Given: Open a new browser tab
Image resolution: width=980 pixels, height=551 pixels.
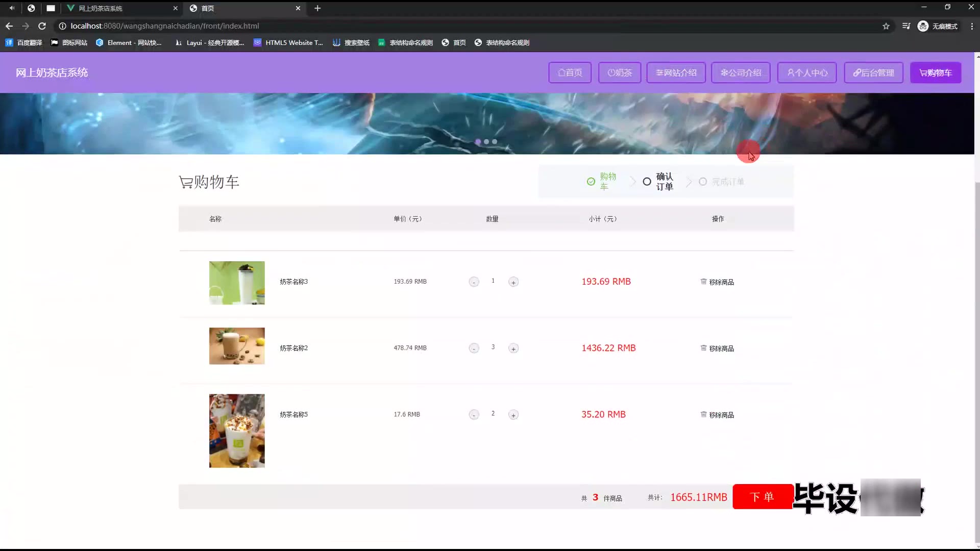Looking at the screenshot, I should [x=317, y=8].
